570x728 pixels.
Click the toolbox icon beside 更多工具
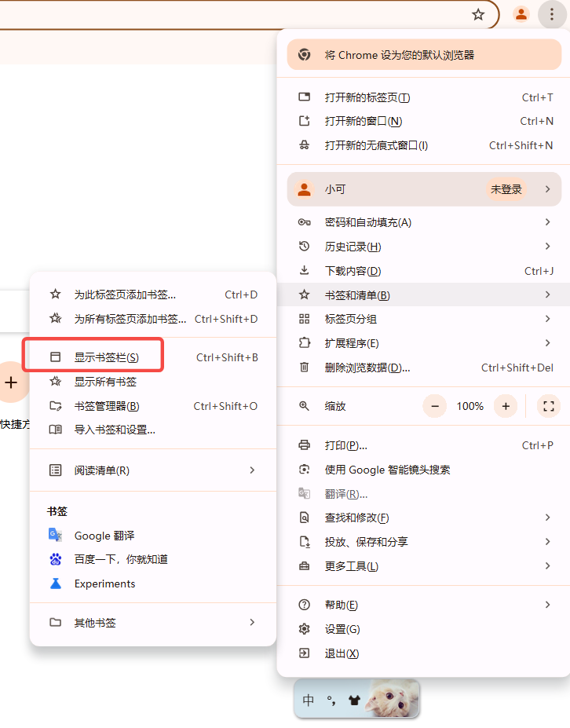304,566
